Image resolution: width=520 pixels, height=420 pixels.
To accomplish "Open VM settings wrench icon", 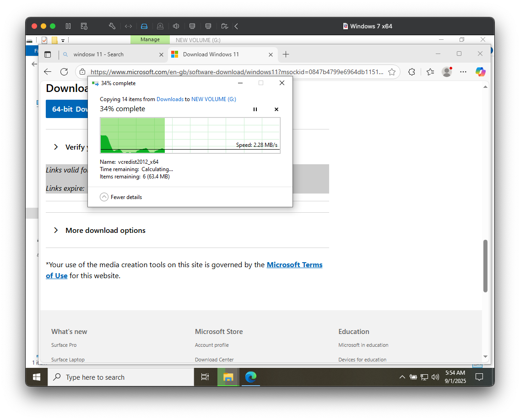I will click(x=112, y=26).
